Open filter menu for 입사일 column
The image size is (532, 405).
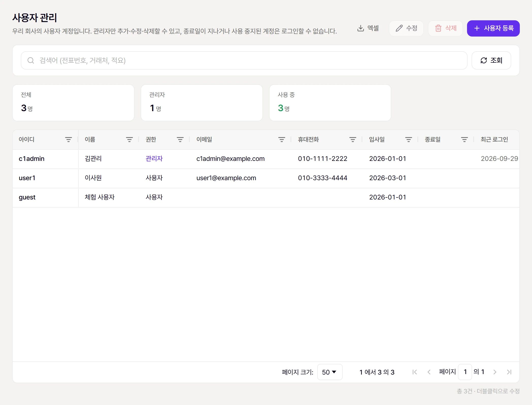[408, 140]
